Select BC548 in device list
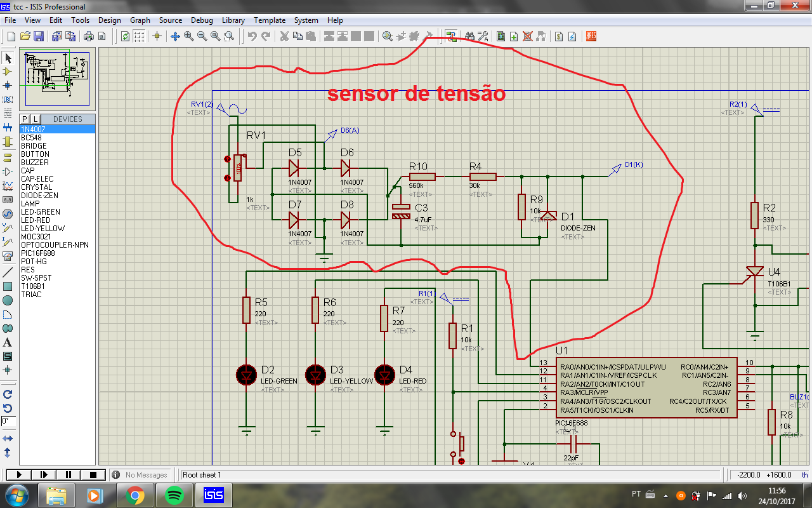Image resolution: width=812 pixels, height=508 pixels. [x=57, y=138]
